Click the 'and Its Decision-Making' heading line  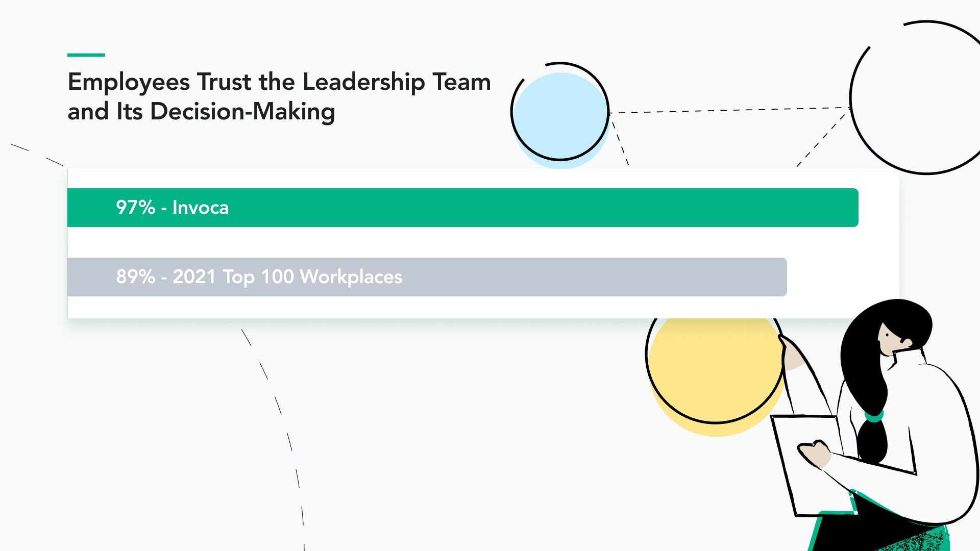[201, 112]
